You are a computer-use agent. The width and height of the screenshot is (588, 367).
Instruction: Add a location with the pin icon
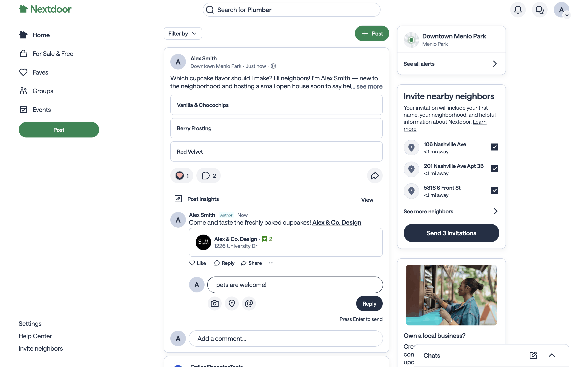pyautogui.click(x=232, y=303)
